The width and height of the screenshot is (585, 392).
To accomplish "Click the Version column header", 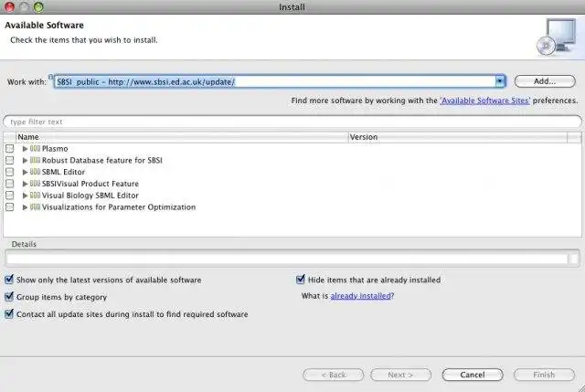I will pyautogui.click(x=458, y=137).
